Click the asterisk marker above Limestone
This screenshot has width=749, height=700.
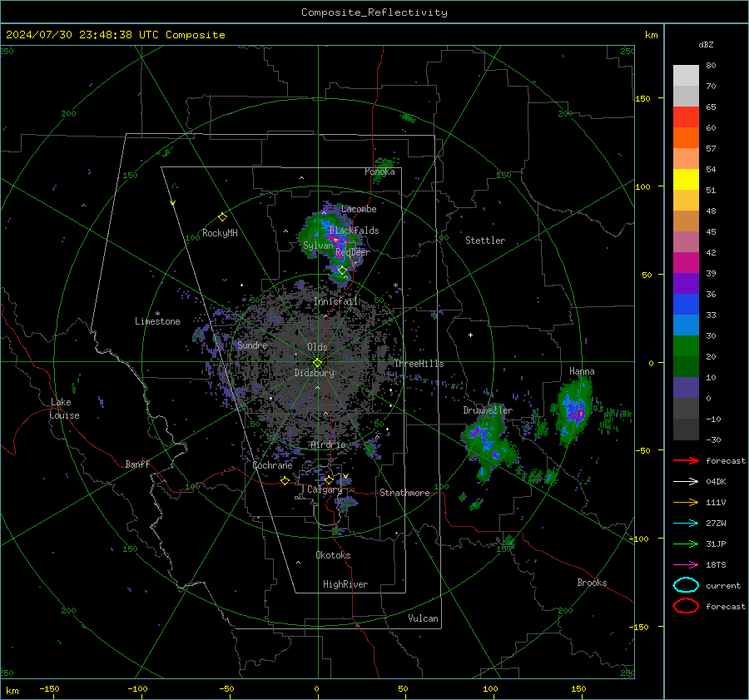157,314
